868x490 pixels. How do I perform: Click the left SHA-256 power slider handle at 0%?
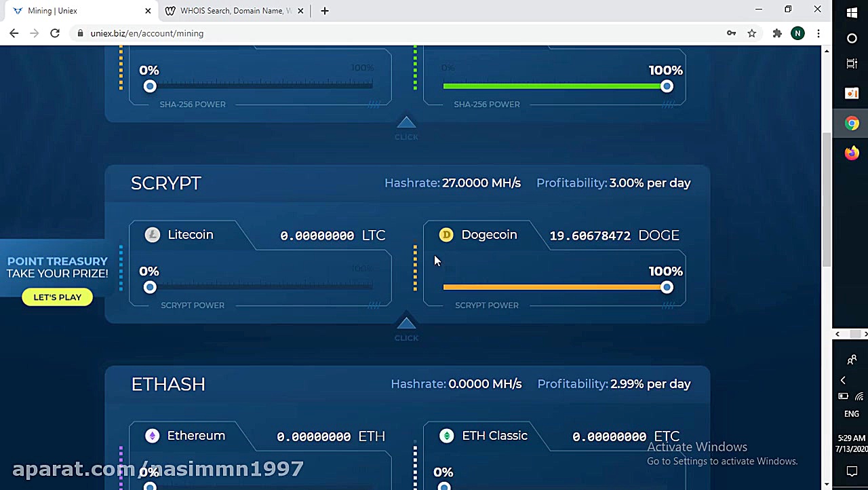150,86
